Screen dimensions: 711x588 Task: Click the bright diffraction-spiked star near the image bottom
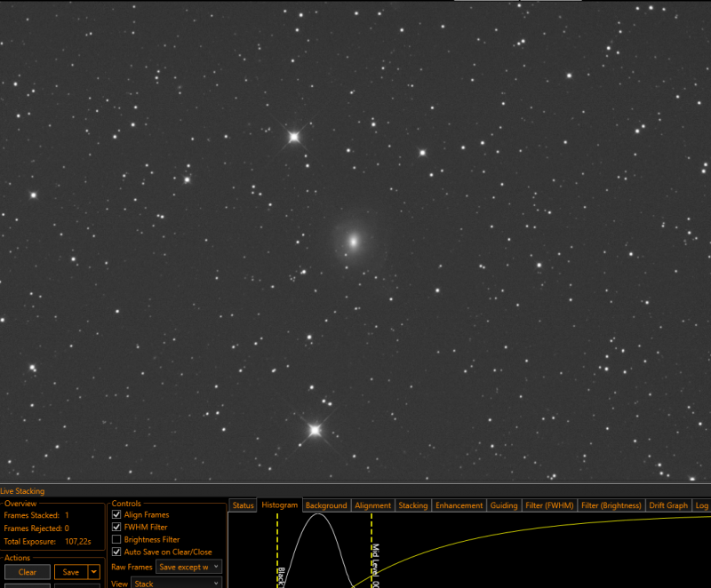coord(316,430)
